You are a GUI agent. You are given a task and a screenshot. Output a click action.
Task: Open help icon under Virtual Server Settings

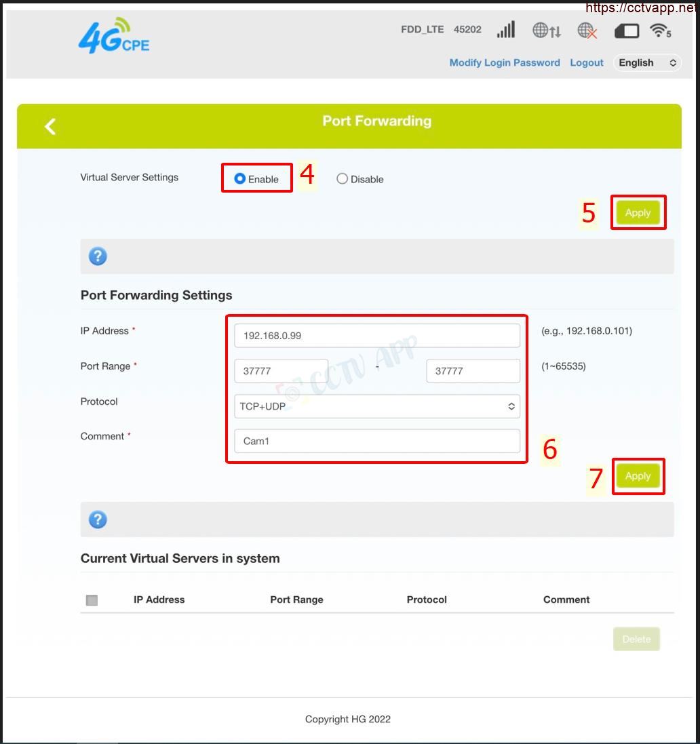[x=98, y=256]
